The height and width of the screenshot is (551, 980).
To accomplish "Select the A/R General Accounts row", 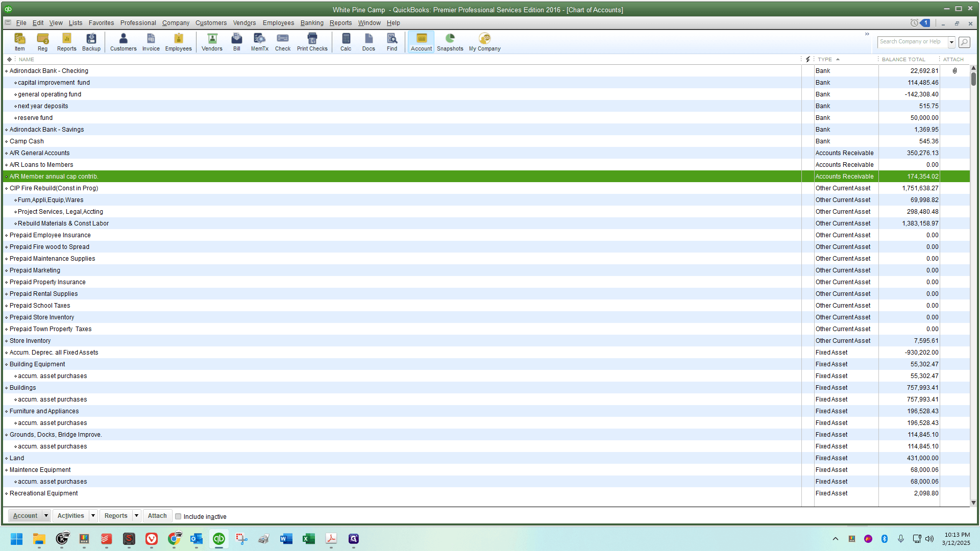I will coord(486,153).
